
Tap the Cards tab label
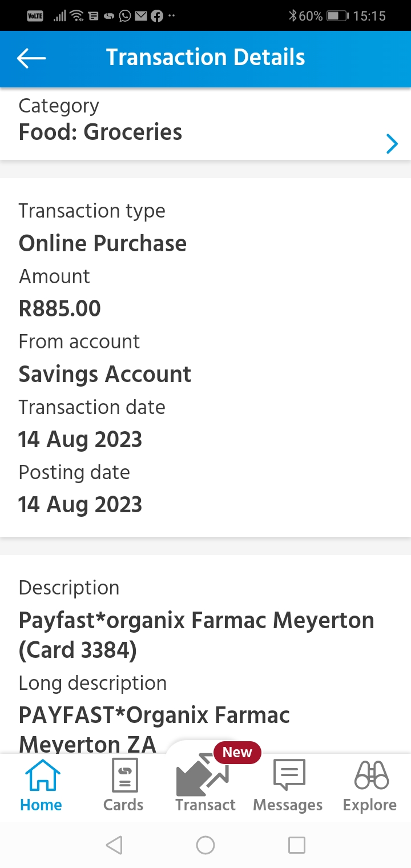click(123, 805)
